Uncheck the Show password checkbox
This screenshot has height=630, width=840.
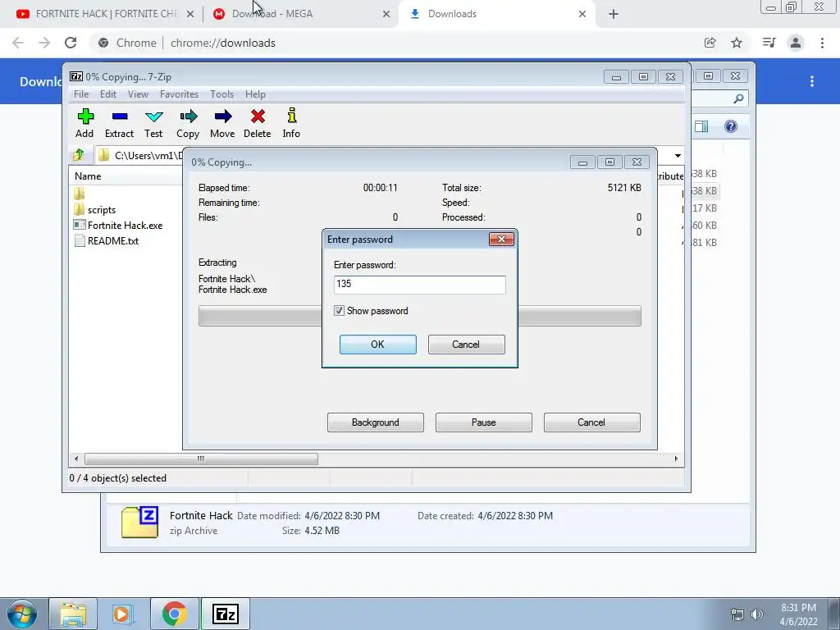point(339,311)
